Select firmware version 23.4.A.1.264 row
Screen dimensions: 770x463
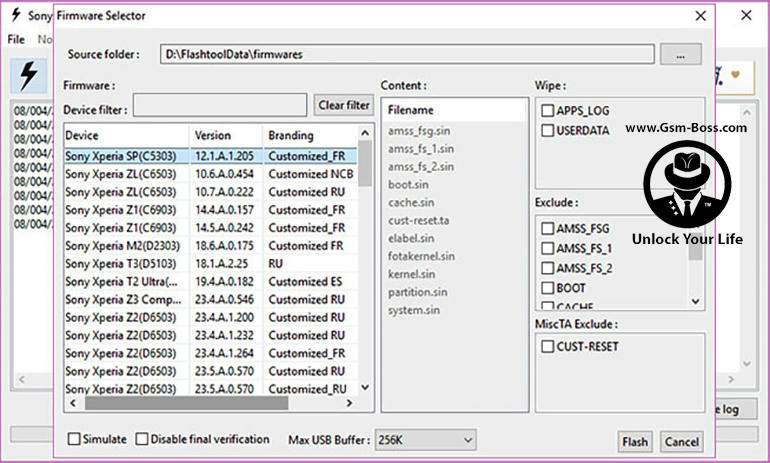(x=211, y=354)
